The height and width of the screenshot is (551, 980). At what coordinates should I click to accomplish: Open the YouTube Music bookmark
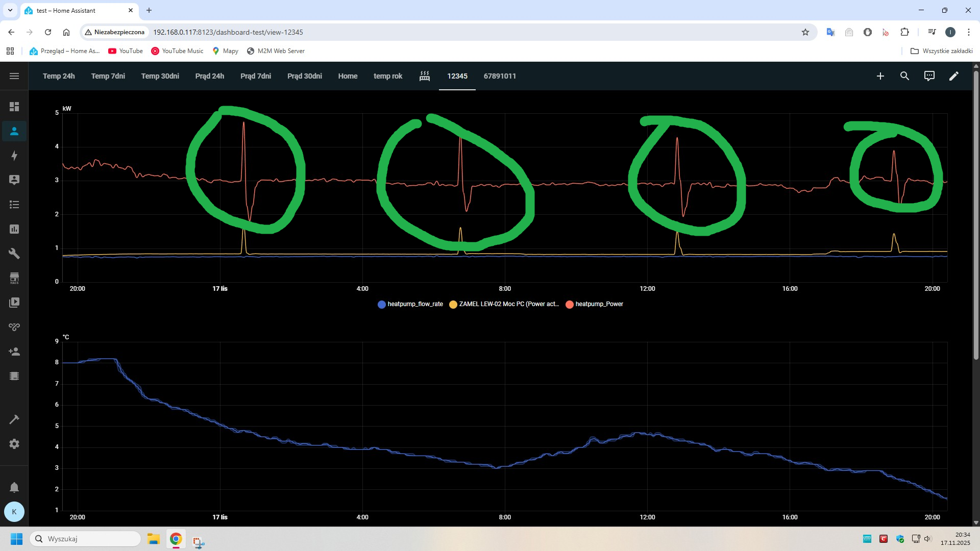(x=177, y=51)
